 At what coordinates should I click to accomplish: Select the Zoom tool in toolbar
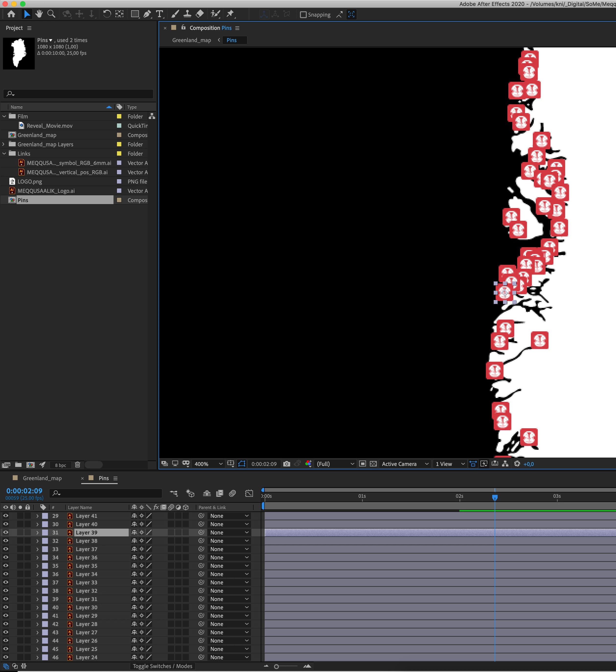point(51,14)
